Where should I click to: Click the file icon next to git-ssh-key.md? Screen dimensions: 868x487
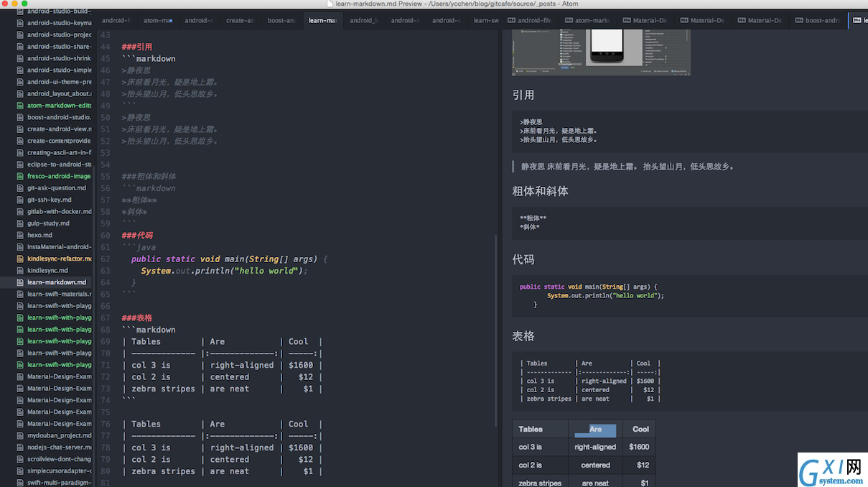click(20, 200)
